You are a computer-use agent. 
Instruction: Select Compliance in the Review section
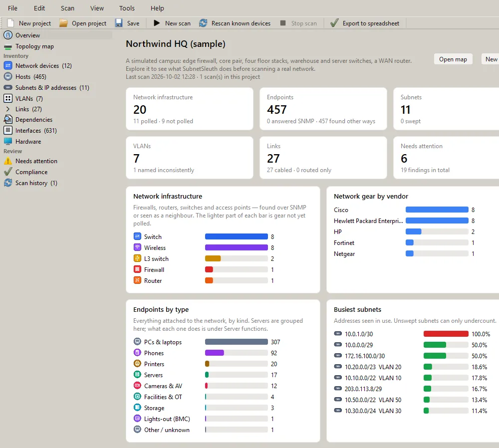click(x=31, y=172)
